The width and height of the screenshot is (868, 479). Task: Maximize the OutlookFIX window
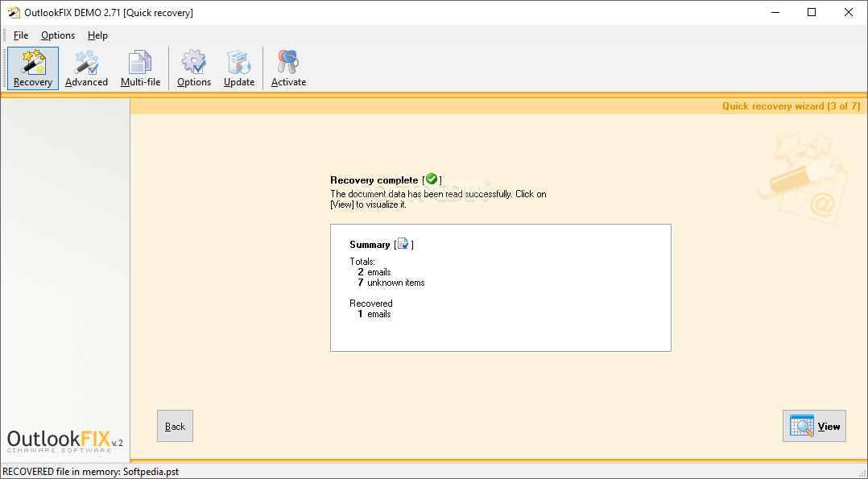[812, 12]
